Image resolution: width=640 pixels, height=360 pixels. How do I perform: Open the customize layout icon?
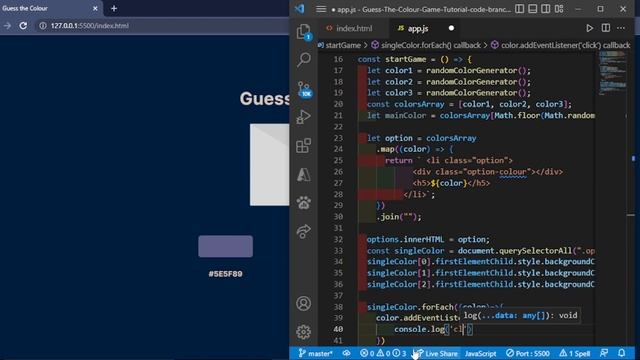coord(559,9)
